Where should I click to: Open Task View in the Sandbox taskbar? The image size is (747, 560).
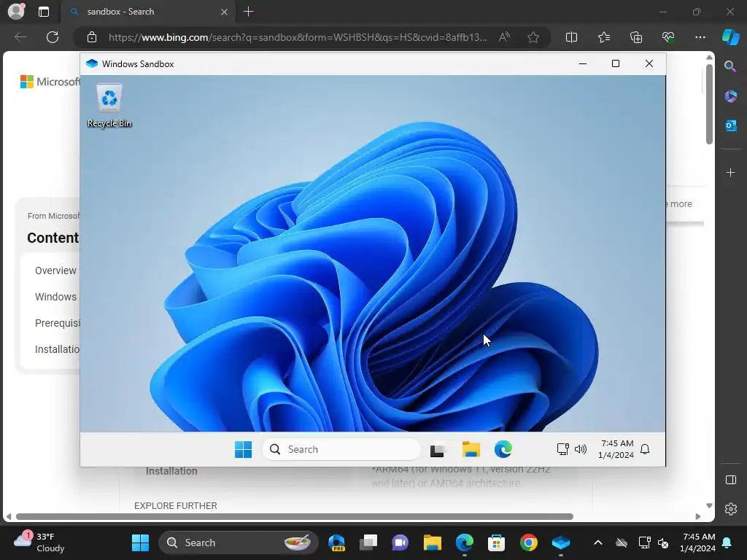pyautogui.click(x=438, y=449)
